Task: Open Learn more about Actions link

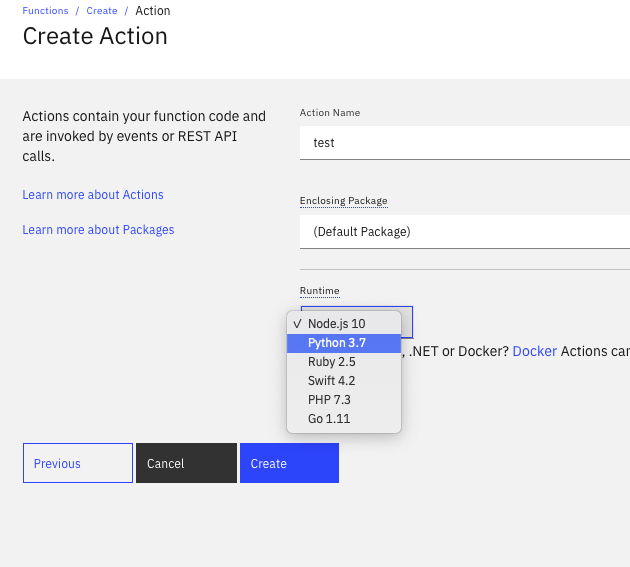Action: (x=93, y=195)
